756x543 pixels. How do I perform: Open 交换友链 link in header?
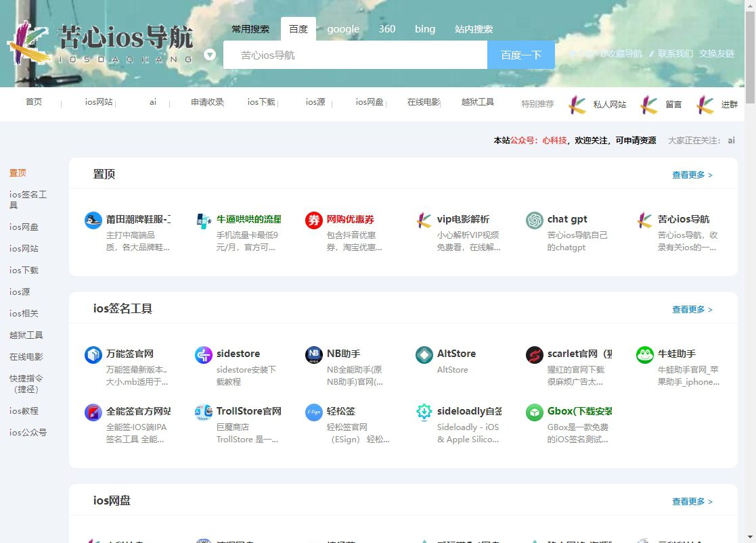coord(717,53)
